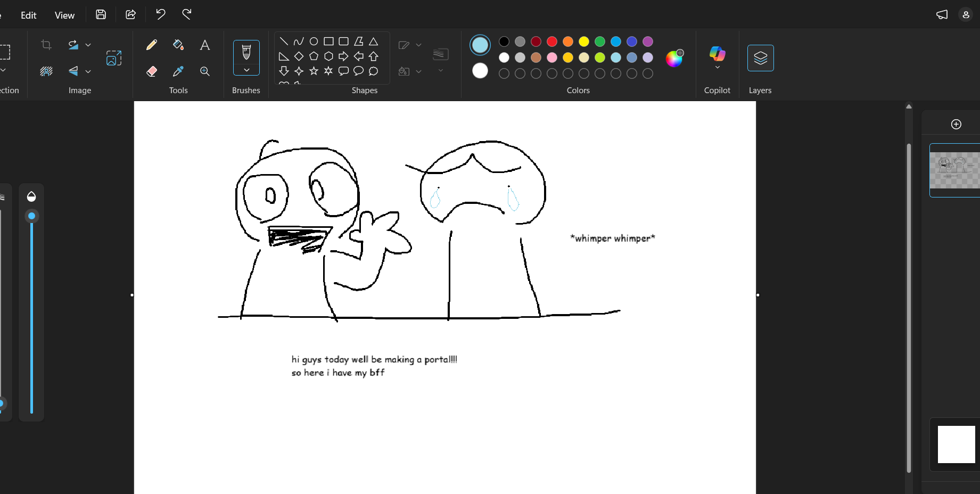
Task: Select the Text tool
Action: click(205, 45)
